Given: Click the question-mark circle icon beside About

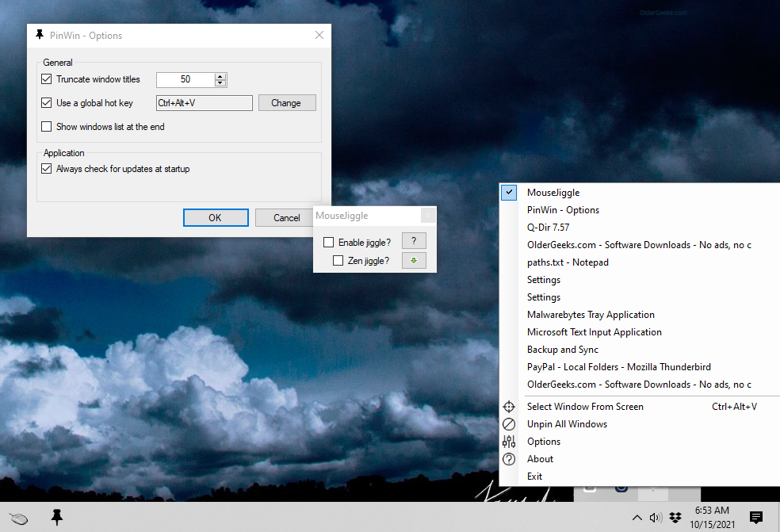Looking at the screenshot, I should point(509,459).
